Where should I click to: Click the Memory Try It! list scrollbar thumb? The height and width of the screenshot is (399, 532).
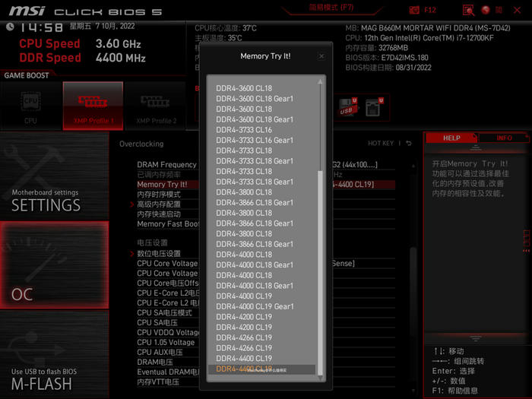point(320,272)
